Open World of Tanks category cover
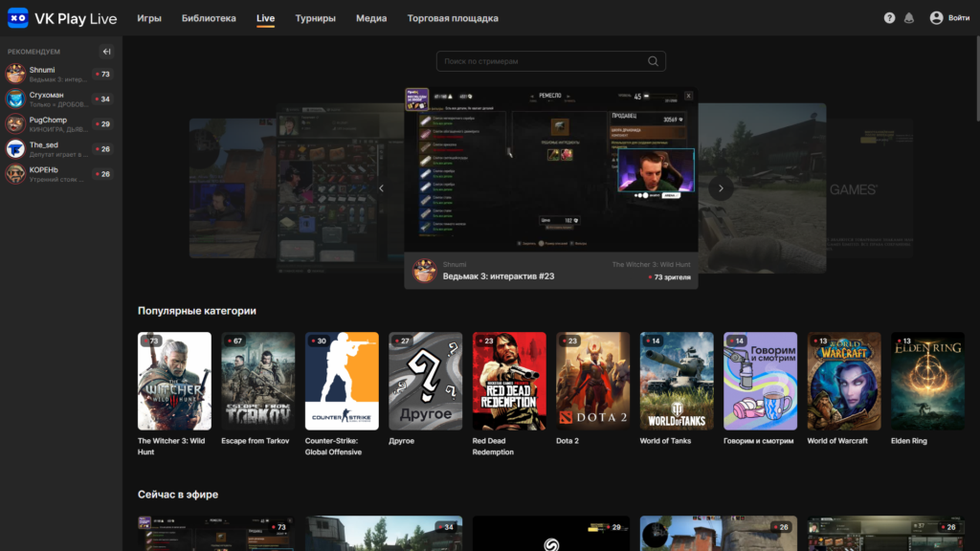Screen dimensions: 980x551 click(677, 381)
